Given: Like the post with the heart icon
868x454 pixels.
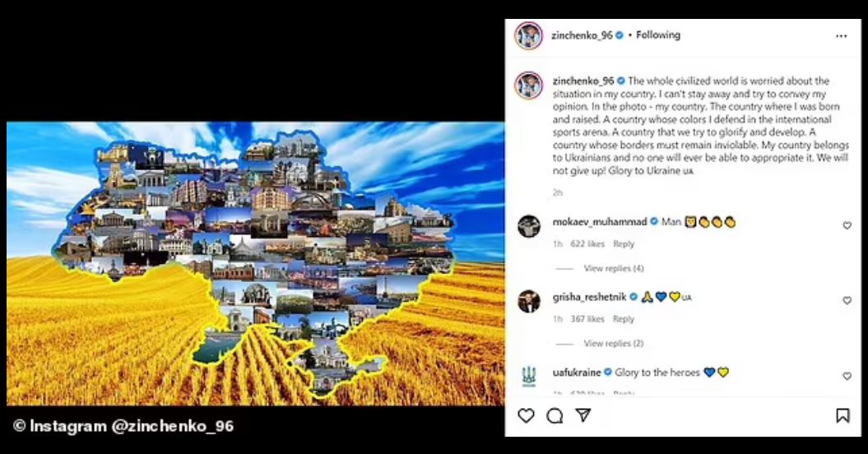Looking at the screenshot, I should pos(526,415).
